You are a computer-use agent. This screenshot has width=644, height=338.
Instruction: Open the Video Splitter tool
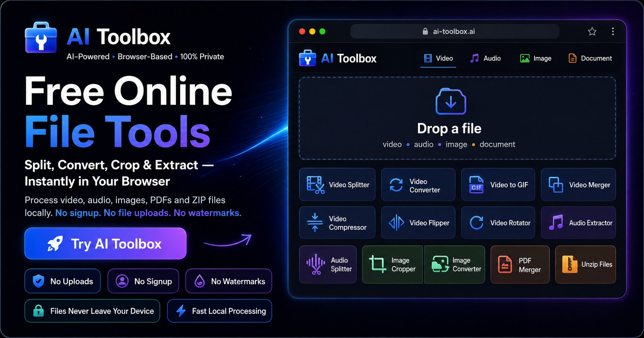coord(337,185)
